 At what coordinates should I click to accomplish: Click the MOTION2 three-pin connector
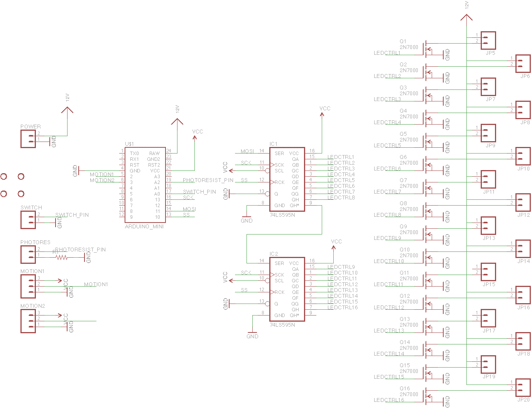[28, 321]
